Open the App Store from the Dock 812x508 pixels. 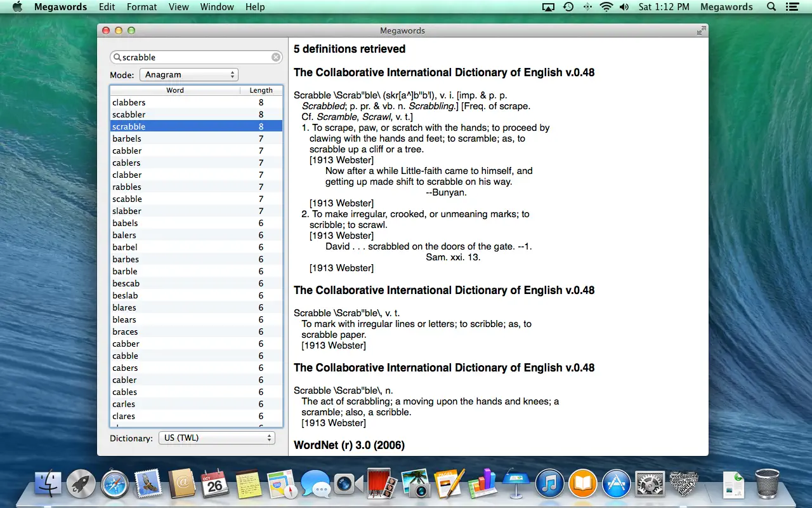(616, 484)
